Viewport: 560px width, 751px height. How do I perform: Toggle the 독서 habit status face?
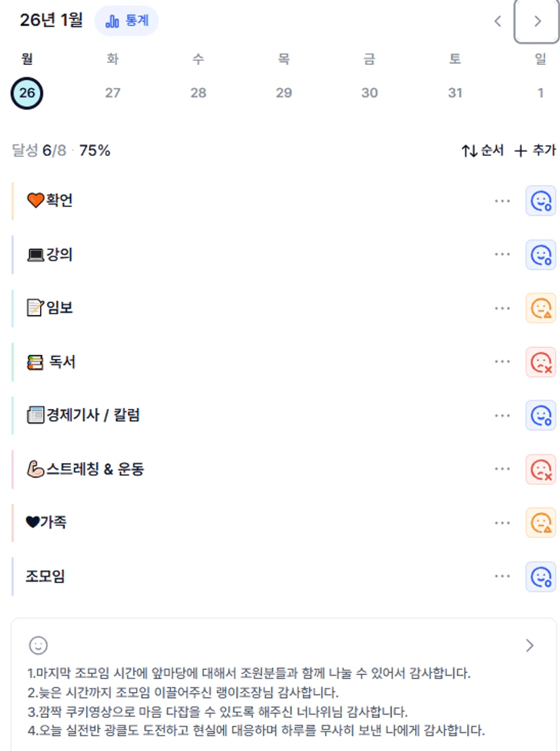click(540, 362)
